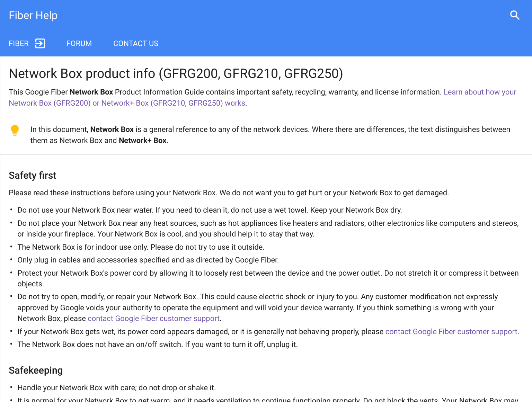Click the Safekeeping heading
This screenshot has height=402, width=532.
36,370
